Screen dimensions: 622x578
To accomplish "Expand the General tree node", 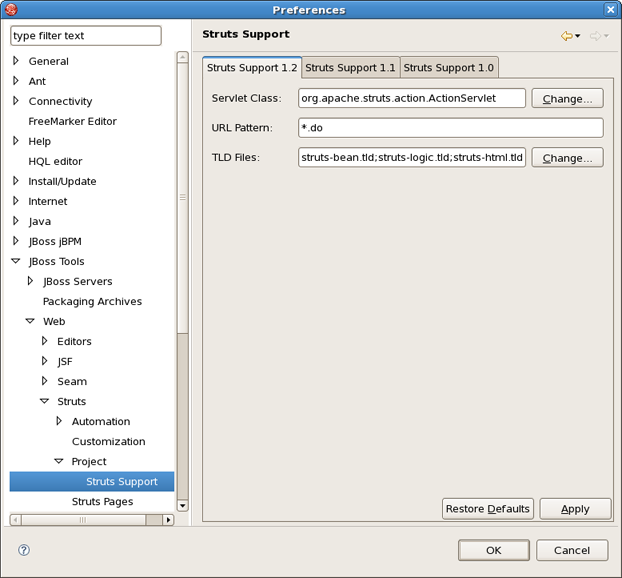I will (16, 61).
